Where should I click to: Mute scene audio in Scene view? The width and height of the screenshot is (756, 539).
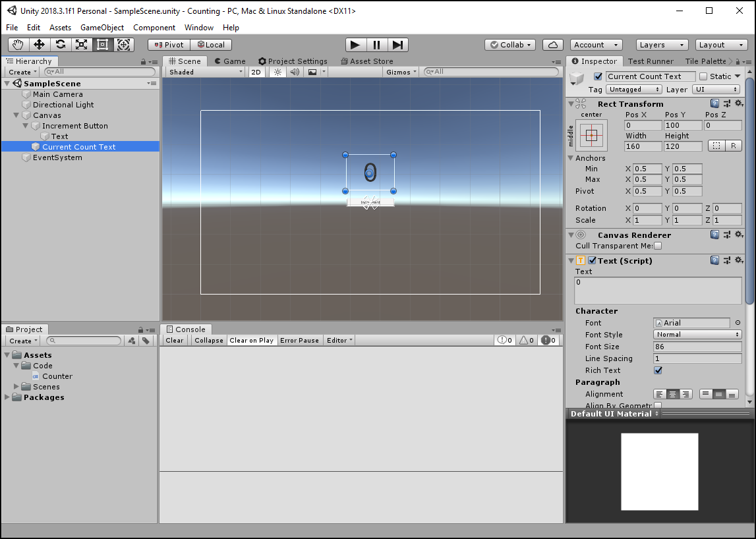coord(293,72)
